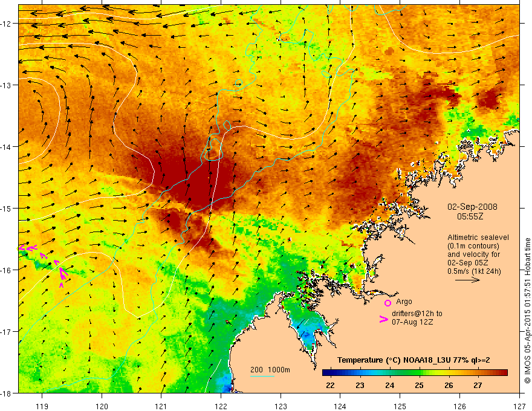Click the 0.5m/s velocity scale arrow

pyautogui.click(x=467, y=280)
